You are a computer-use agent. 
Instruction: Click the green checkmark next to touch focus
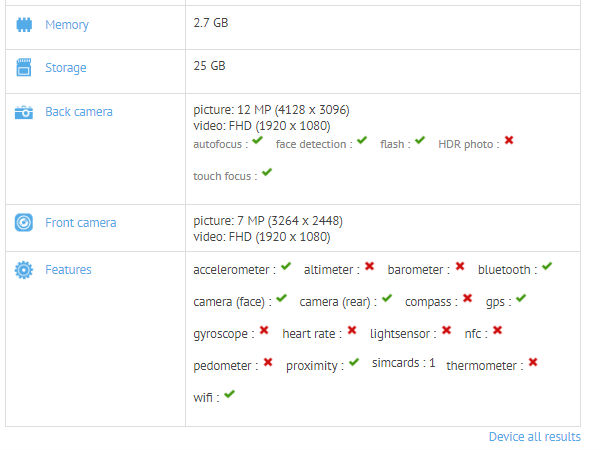coord(267,172)
